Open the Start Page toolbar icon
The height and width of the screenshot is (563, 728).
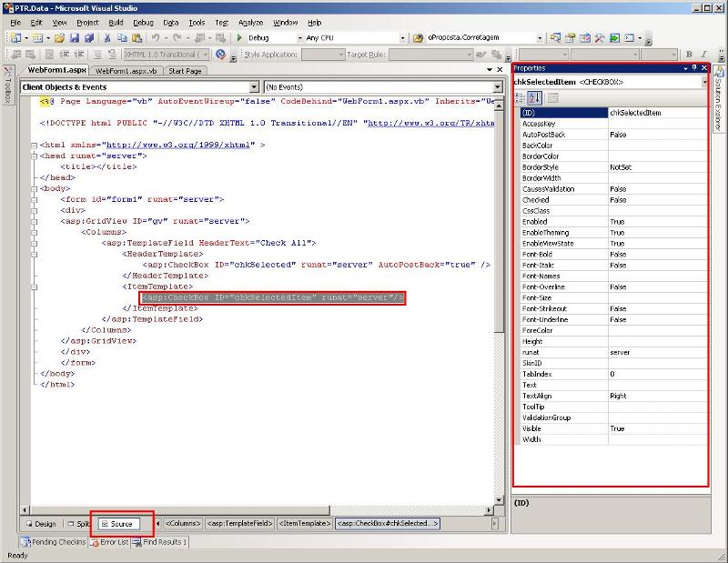(615, 38)
